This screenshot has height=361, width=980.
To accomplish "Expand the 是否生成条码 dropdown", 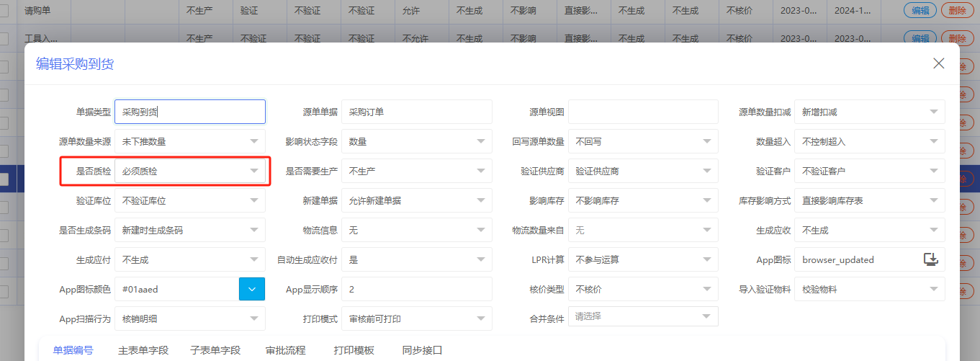I will pos(253,230).
